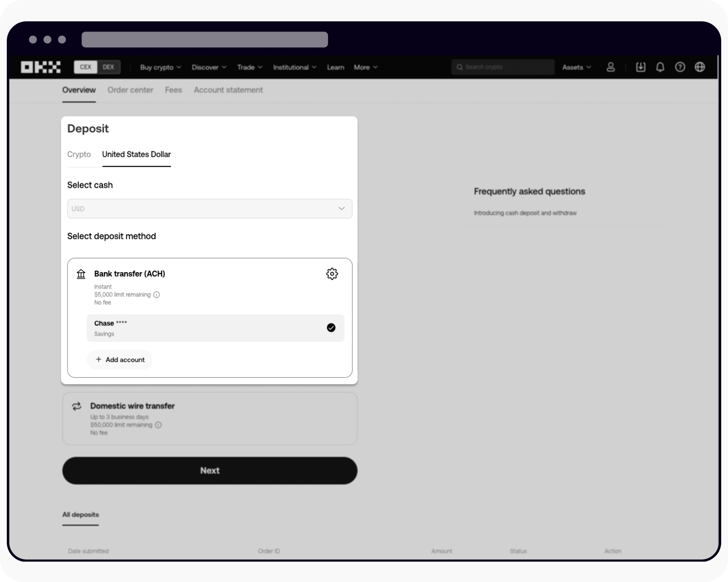Click the browser address bar
Screen dimensions: 728x582
pyautogui.click(x=205, y=40)
